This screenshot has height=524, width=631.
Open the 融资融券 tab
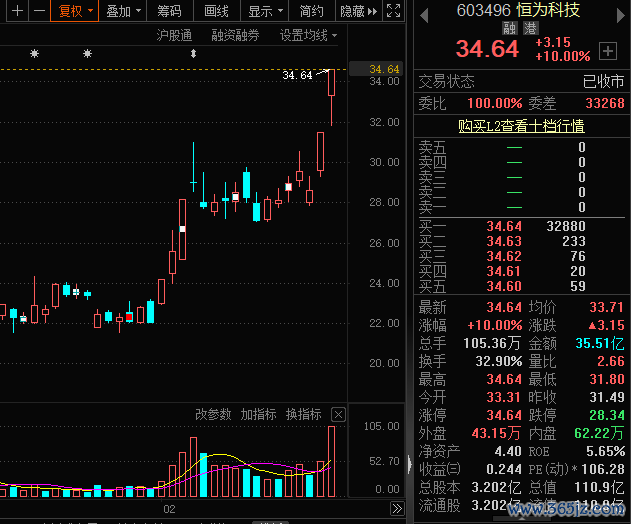[235, 35]
